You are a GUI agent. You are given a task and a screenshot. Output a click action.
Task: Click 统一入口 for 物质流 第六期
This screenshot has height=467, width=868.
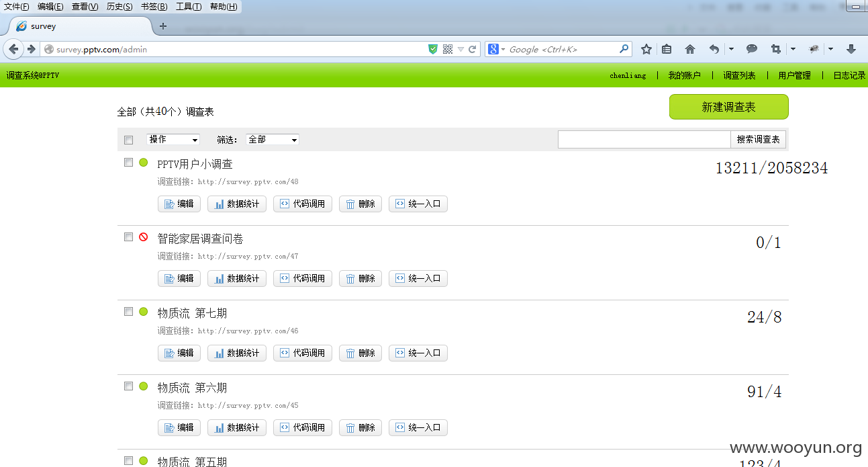point(418,428)
